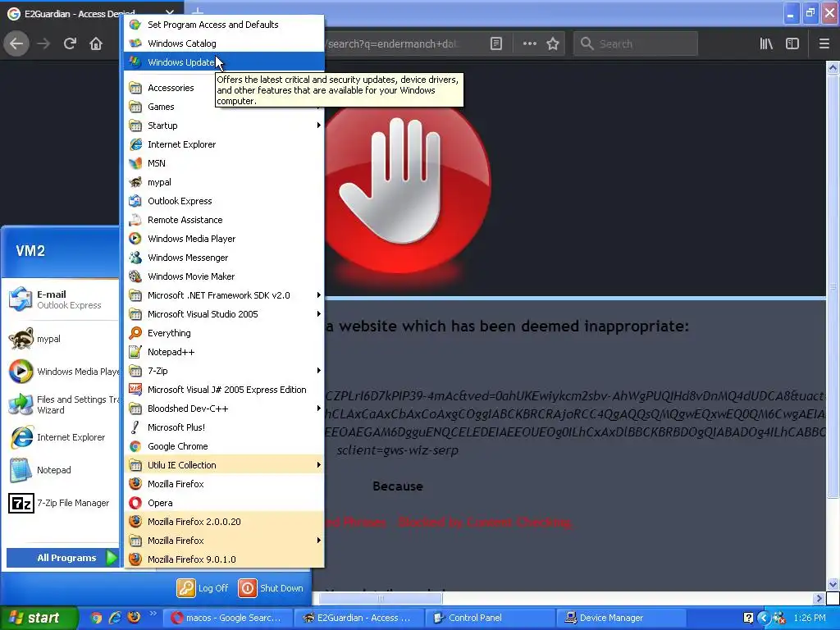The image size is (840, 630).
Task: Click the Notepad++ icon
Action: 135,352
